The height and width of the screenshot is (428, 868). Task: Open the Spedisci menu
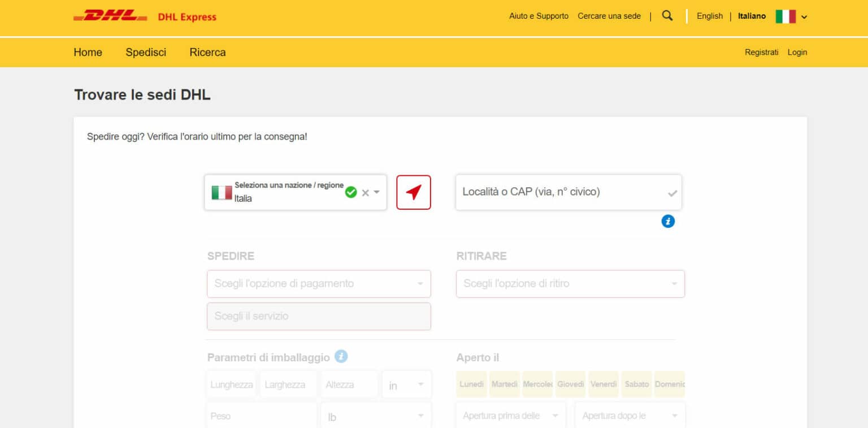tap(145, 52)
